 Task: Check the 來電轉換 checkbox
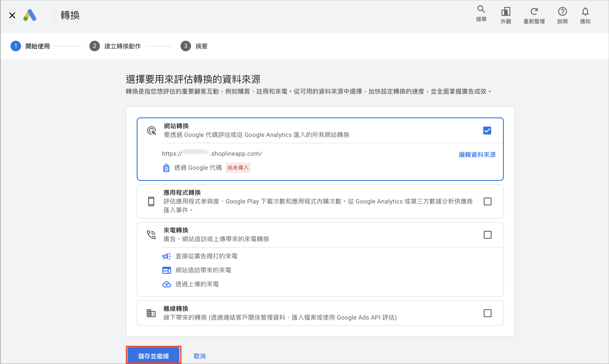[x=487, y=235]
